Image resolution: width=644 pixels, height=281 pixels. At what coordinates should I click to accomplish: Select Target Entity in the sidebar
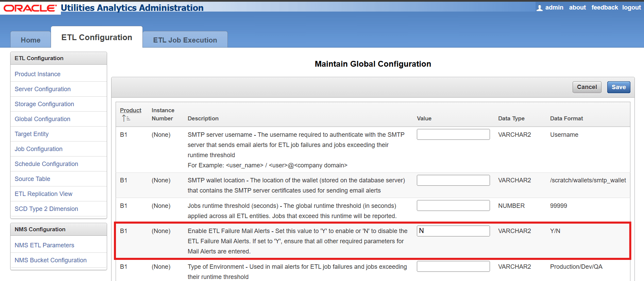pos(32,134)
